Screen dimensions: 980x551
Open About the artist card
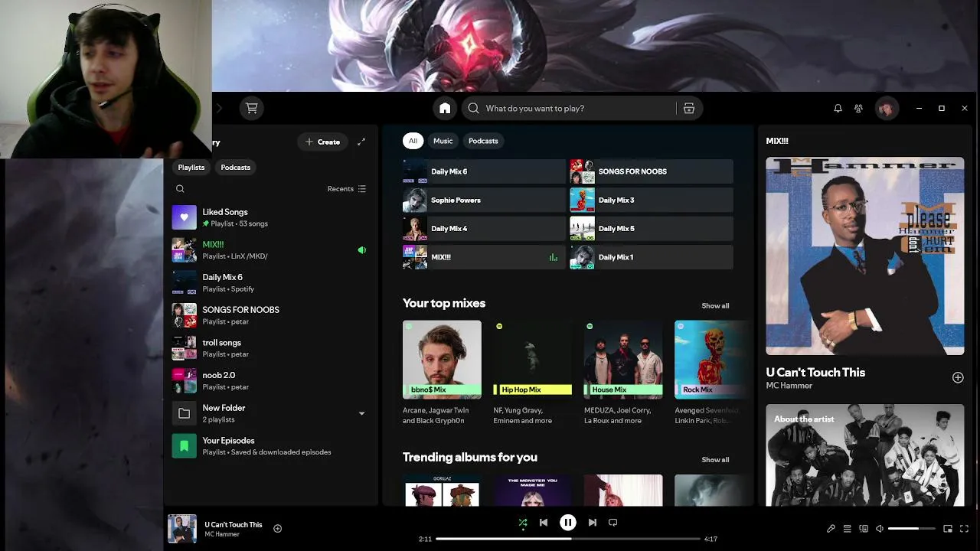(x=865, y=456)
